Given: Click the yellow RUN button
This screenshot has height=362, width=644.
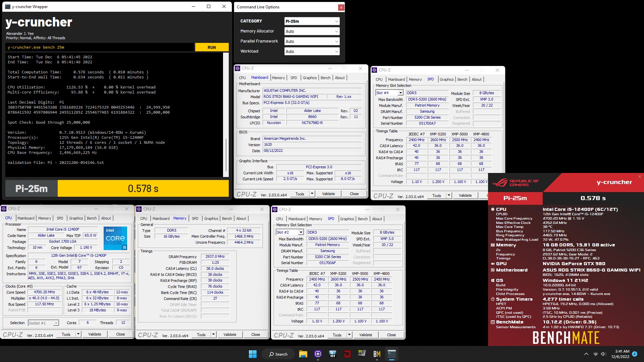Looking at the screenshot, I should [212, 47].
